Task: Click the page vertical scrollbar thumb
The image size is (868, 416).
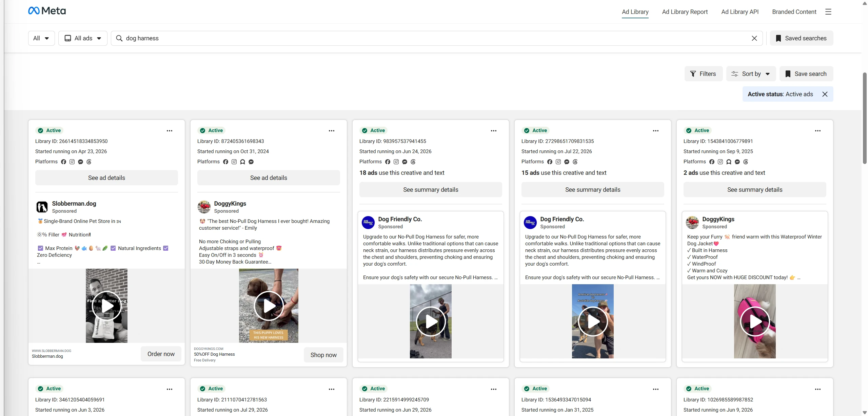Action: tap(865, 118)
